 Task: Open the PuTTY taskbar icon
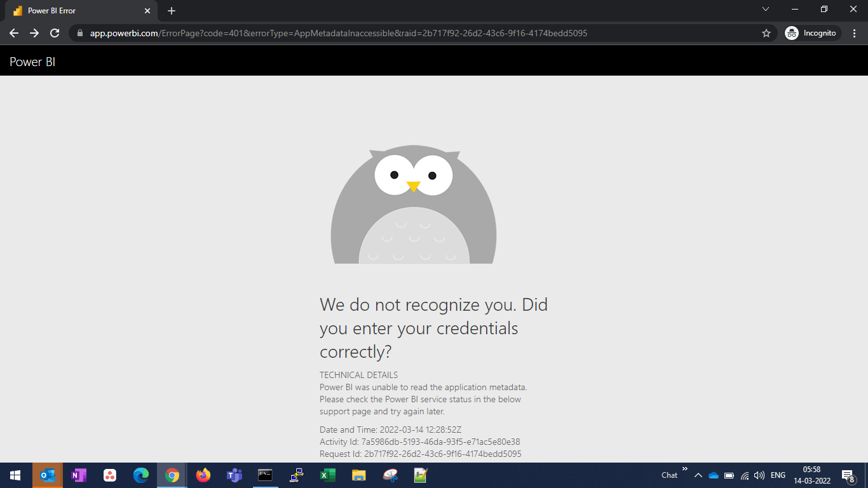[296, 475]
